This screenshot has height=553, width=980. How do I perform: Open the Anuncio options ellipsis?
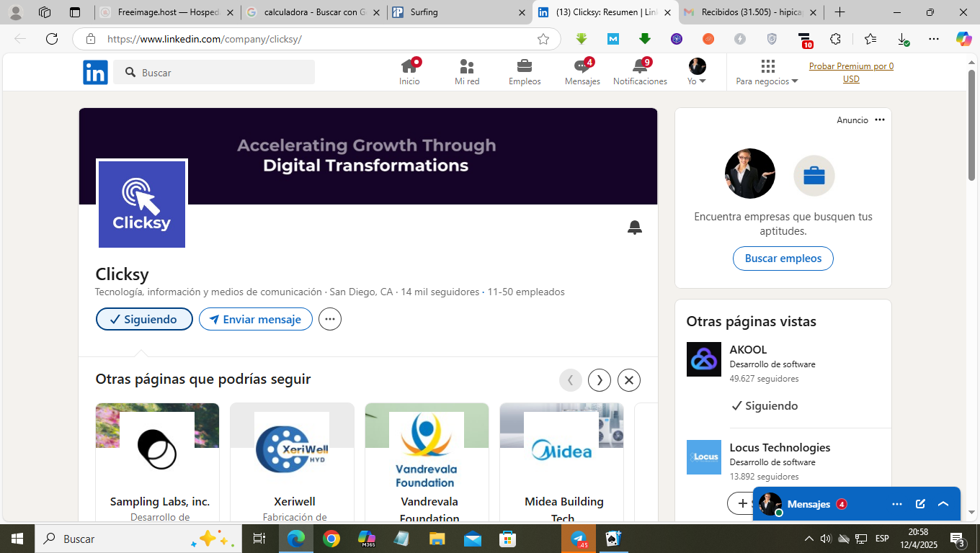point(880,120)
